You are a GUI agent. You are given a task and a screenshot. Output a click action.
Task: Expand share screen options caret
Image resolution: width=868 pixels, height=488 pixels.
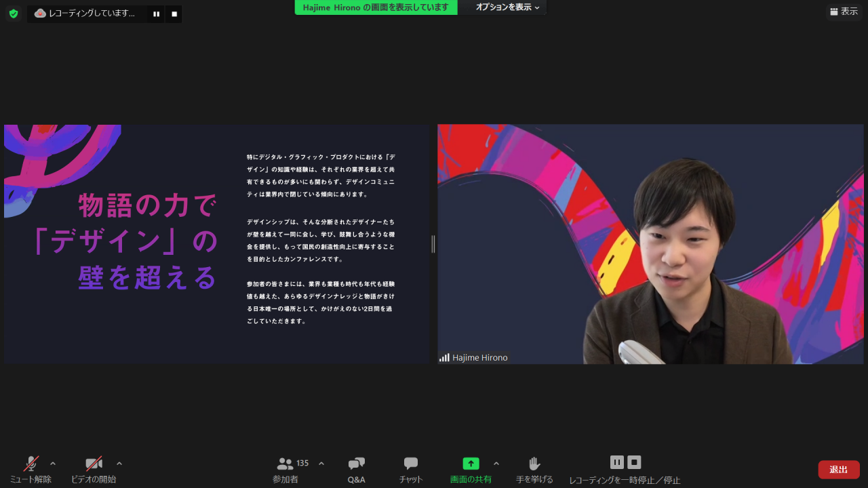coord(496,464)
